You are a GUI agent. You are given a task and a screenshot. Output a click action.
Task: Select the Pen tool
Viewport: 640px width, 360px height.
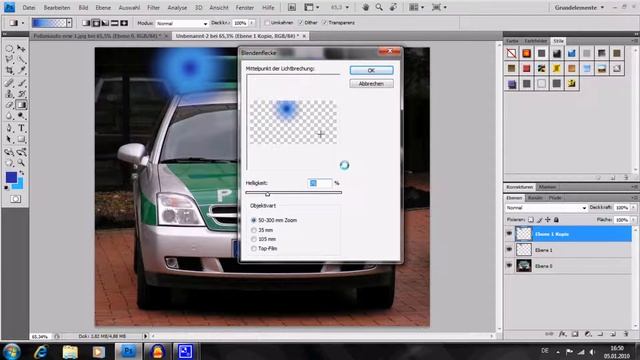(9, 128)
